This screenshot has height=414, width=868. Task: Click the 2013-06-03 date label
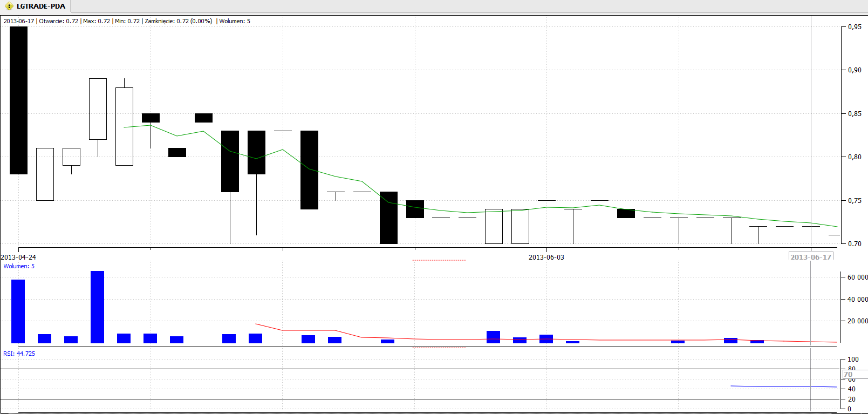point(546,257)
